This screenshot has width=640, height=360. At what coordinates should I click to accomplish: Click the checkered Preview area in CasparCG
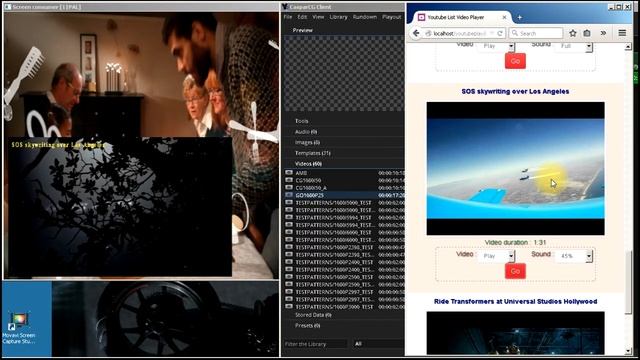click(x=344, y=73)
